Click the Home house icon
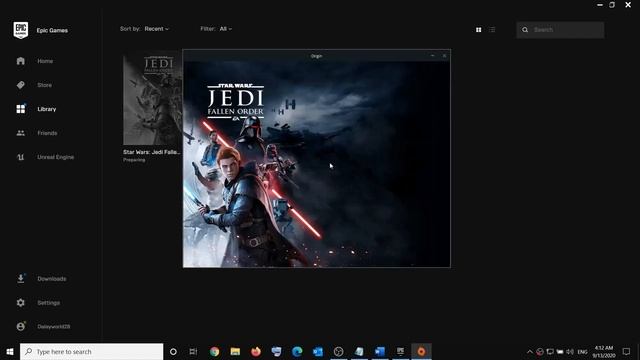This screenshot has width=640, height=360. (21, 61)
